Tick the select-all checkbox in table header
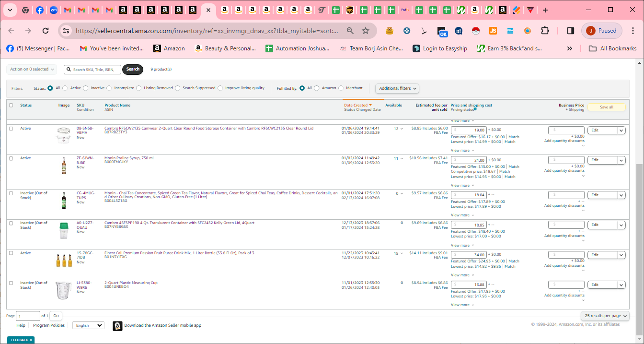 pos(11,106)
